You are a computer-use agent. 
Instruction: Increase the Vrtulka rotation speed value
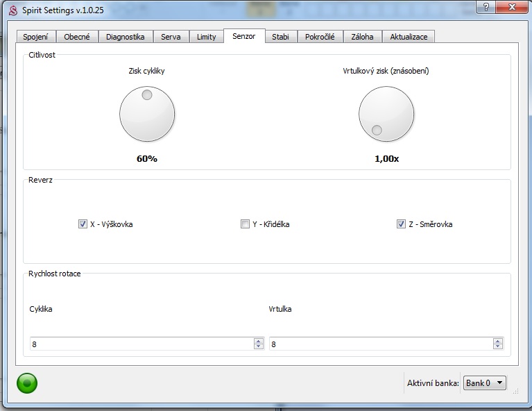(497, 341)
